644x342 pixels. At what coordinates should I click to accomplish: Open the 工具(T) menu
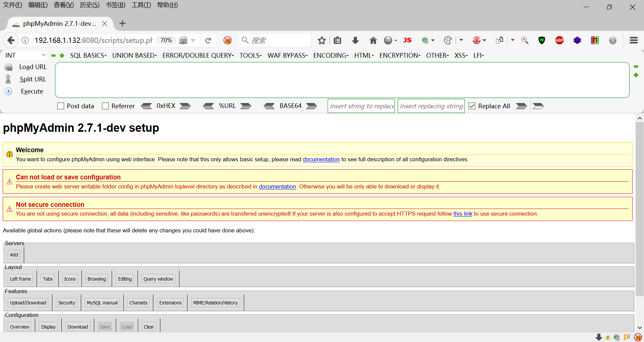click(141, 5)
